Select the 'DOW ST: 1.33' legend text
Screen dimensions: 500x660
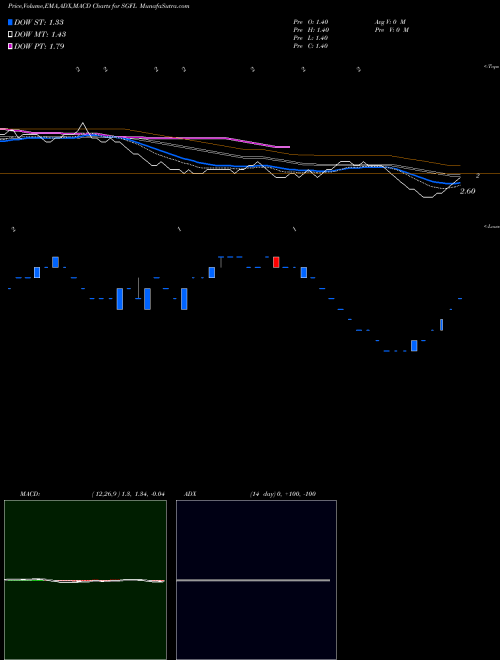(x=39, y=22)
